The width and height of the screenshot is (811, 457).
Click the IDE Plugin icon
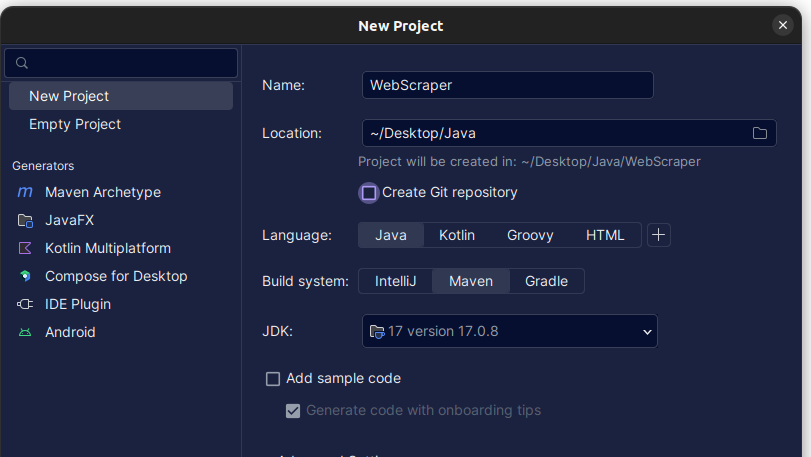[x=25, y=304]
